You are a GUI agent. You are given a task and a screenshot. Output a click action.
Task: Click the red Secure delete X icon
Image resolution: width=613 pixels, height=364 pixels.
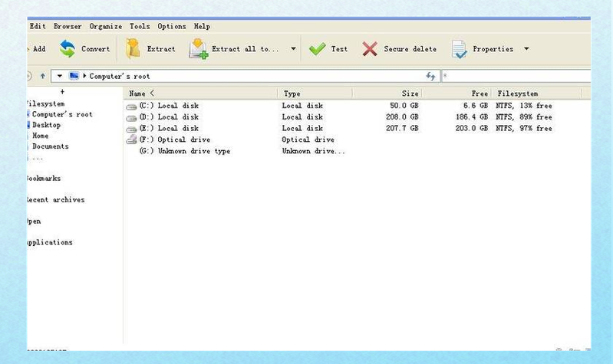(x=370, y=49)
